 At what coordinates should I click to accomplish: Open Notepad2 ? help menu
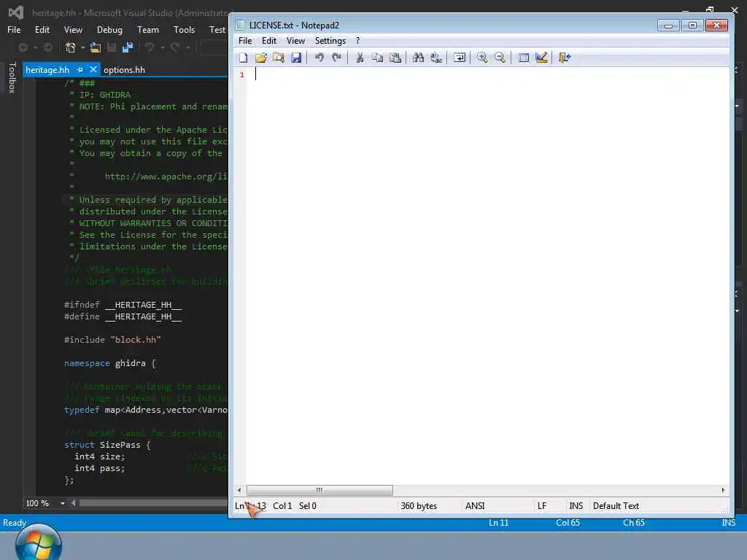click(357, 41)
